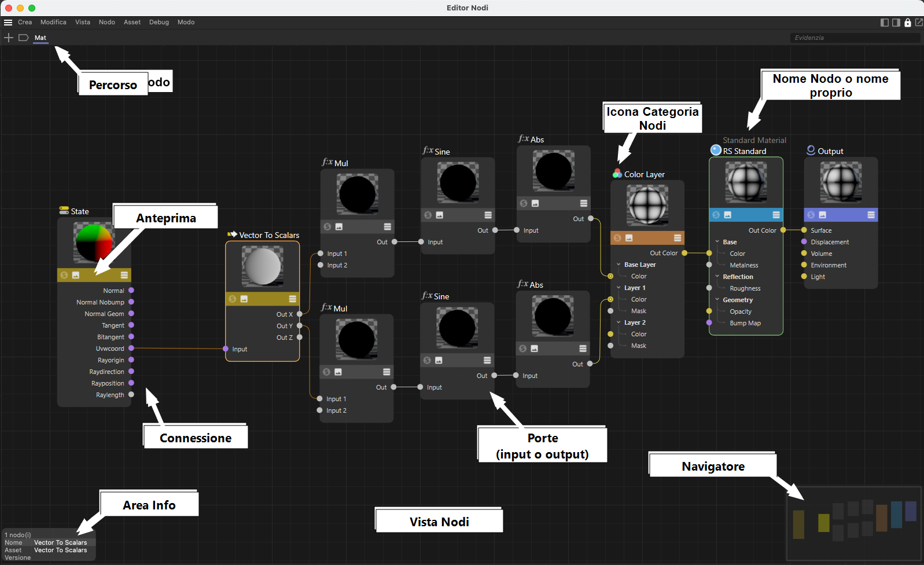Select the Mat path tab
Viewport: 924px width, 565px height.
tap(41, 38)
